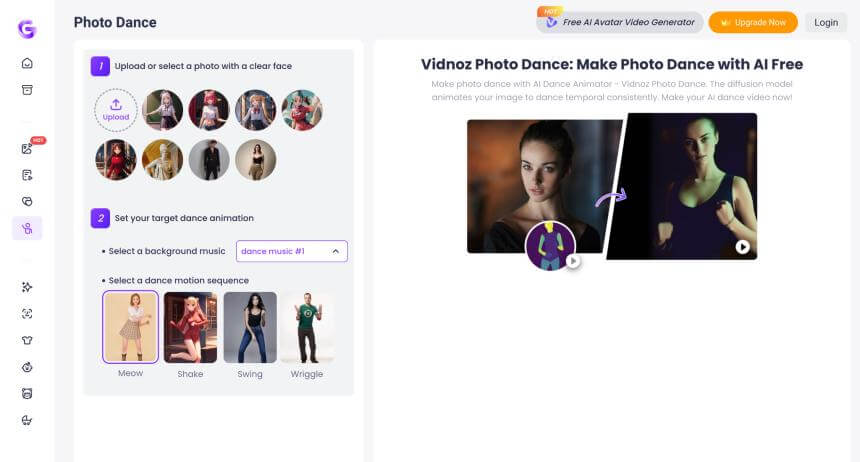Select the Meow dance motion

coord(131,327)
